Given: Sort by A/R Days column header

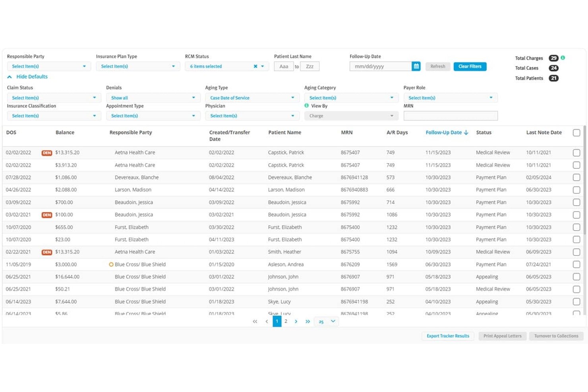Looking at the screenshot, I should [x=397, y=132].
